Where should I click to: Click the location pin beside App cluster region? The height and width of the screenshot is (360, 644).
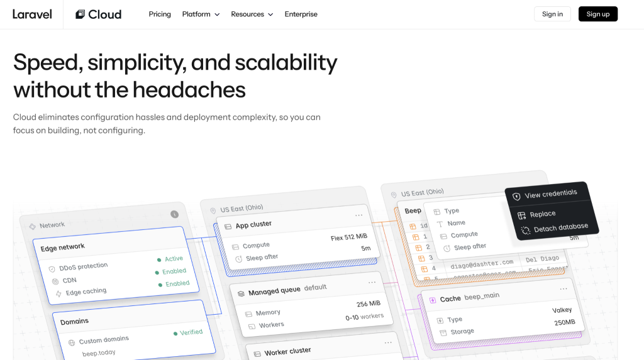click(x=213, y=210)
